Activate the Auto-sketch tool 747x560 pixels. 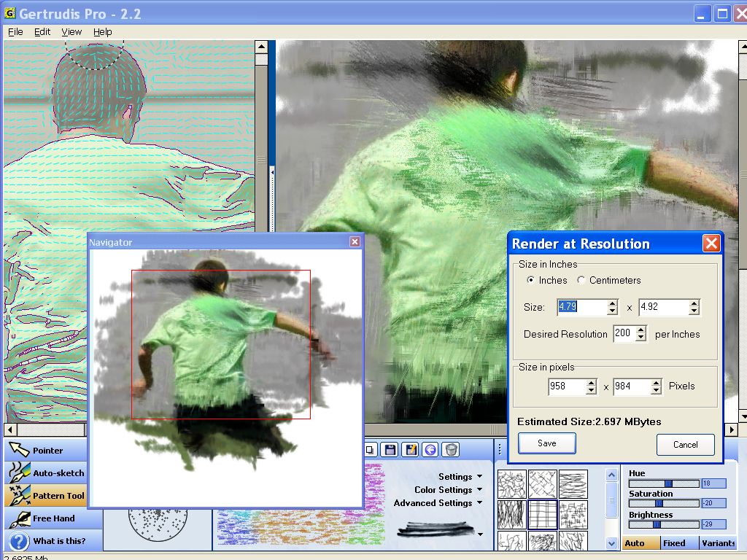(47, 473)
